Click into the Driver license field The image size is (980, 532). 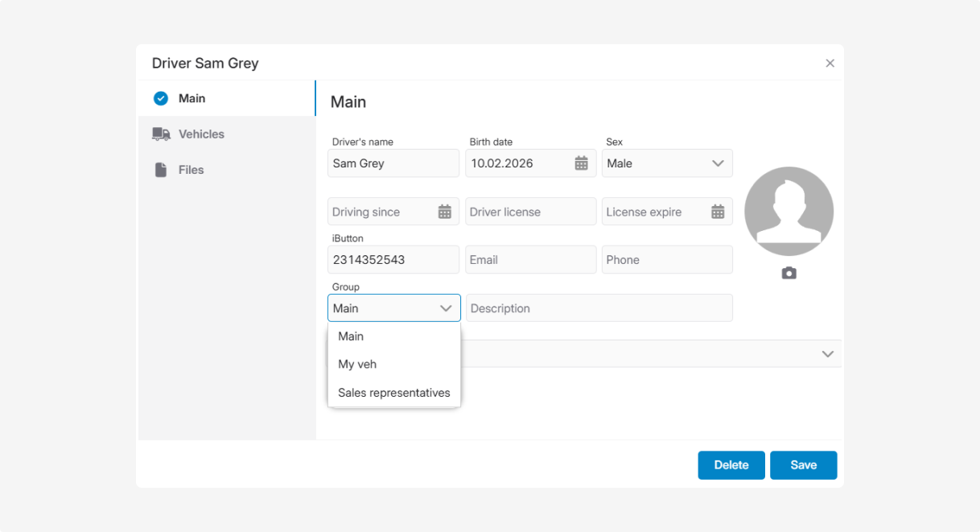530,212
